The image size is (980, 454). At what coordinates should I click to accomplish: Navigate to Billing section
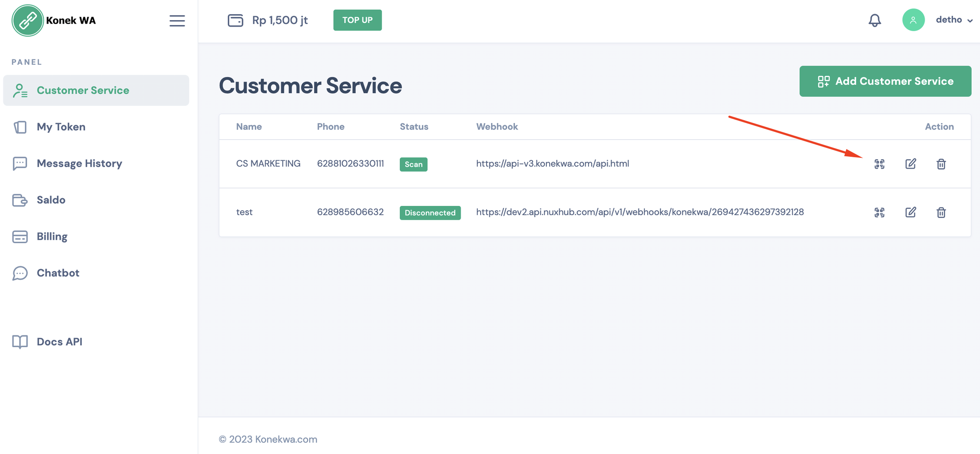click(52, 236)
